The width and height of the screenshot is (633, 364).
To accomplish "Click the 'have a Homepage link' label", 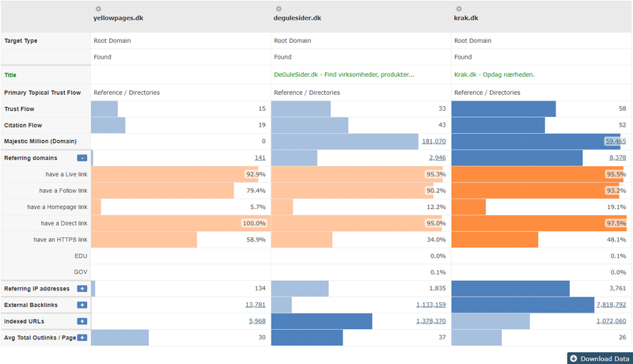I will tap(57, 207).
